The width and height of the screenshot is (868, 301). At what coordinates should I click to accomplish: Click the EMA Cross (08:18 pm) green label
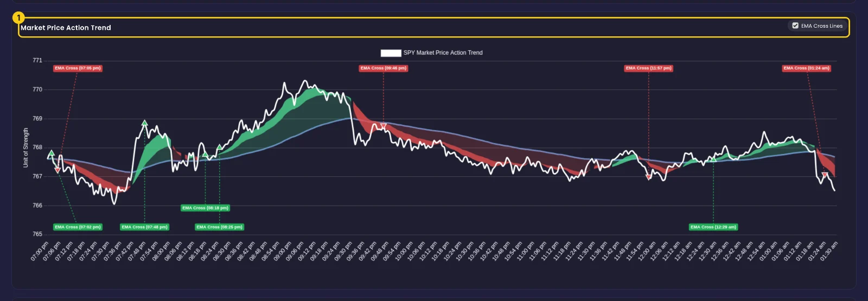[205, 208]
